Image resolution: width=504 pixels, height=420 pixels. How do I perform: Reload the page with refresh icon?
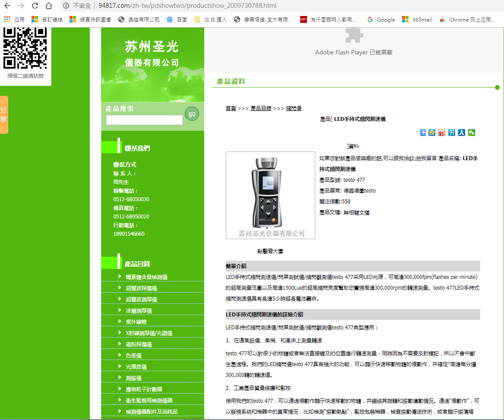pos(35,6)
